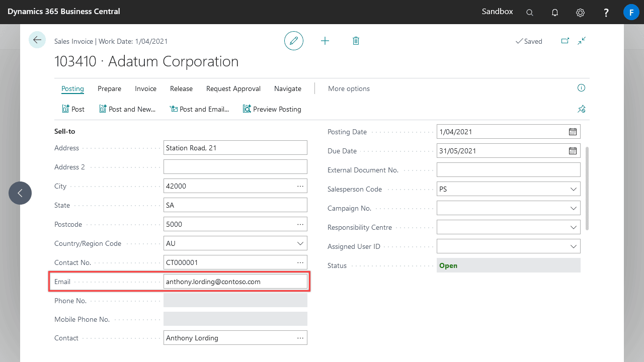The width and height of the screenshot is (644, 362).
Task: Open help question mark
Action: coord(606,12)
